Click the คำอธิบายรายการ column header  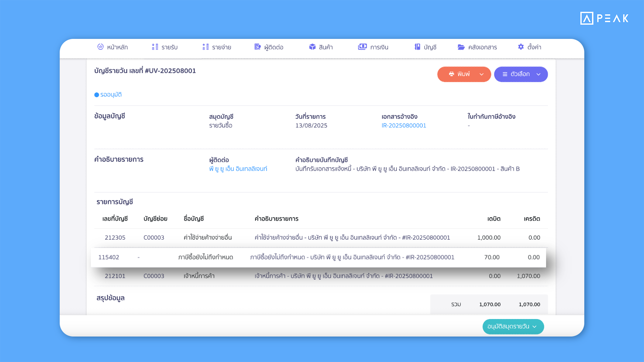tap(276, 219)
